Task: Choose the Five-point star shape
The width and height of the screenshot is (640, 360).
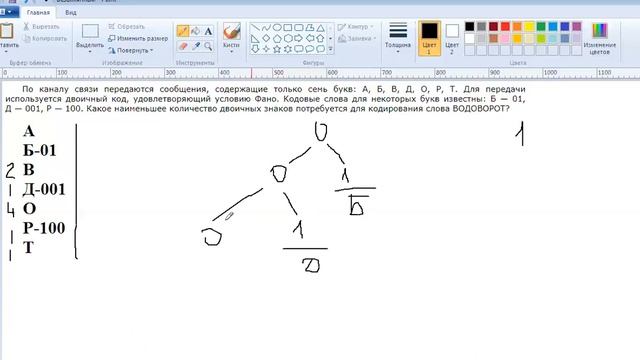Action: 277,49
